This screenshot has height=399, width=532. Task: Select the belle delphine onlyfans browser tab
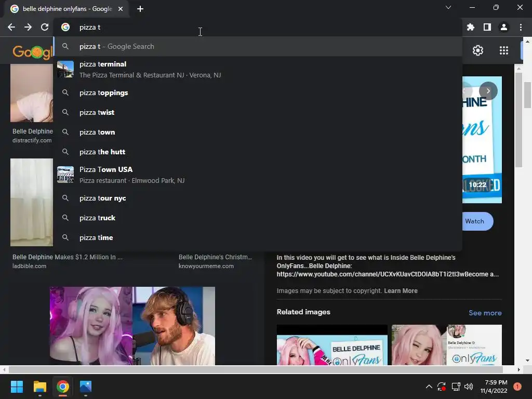click(x=67, y=9)
